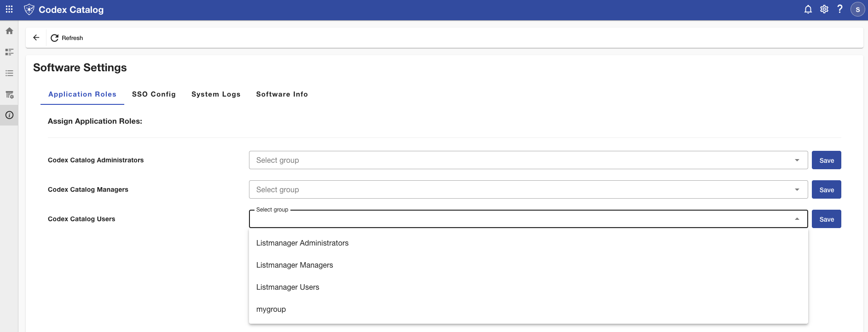Open the notifications bell

pos(808,9)
